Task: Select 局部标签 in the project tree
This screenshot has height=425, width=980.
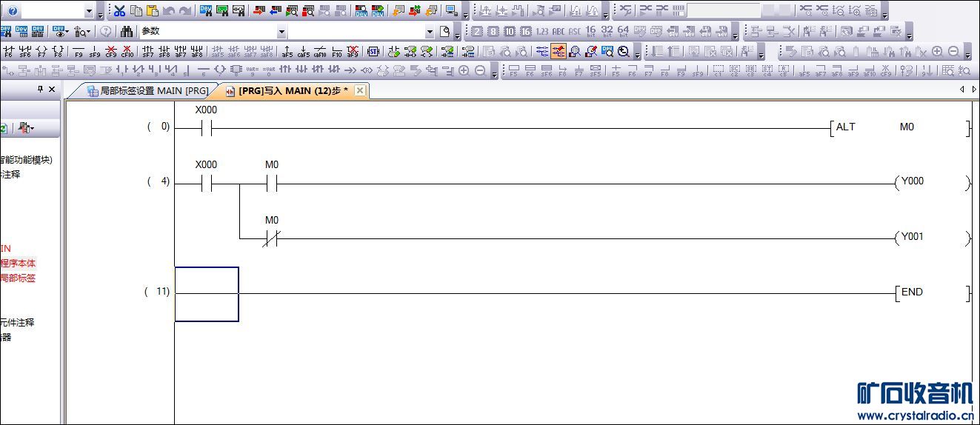Action: click(x=18, y=278)
